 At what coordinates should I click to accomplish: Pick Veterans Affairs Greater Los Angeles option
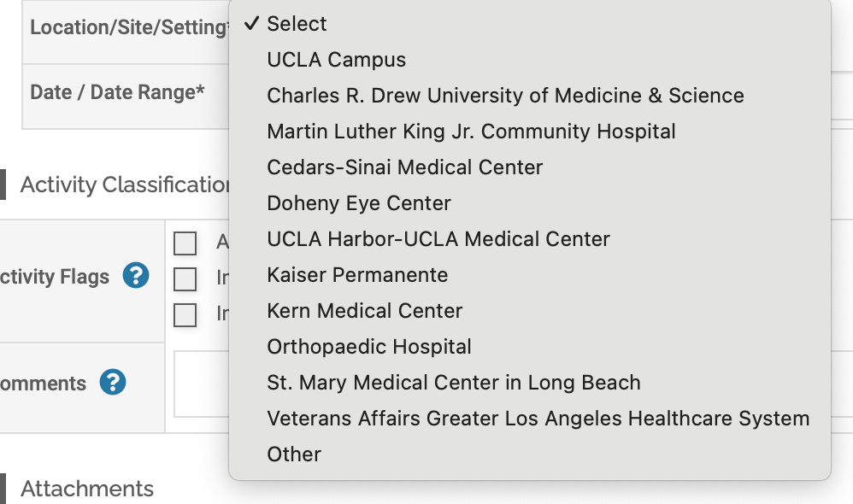click(538, 419)
